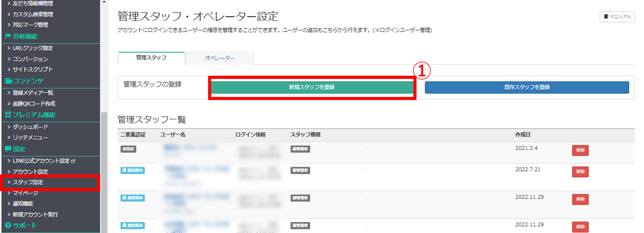Screen dimensions: 644x233
Task: Click the date 2021.3.4
Action: [526, 148]
